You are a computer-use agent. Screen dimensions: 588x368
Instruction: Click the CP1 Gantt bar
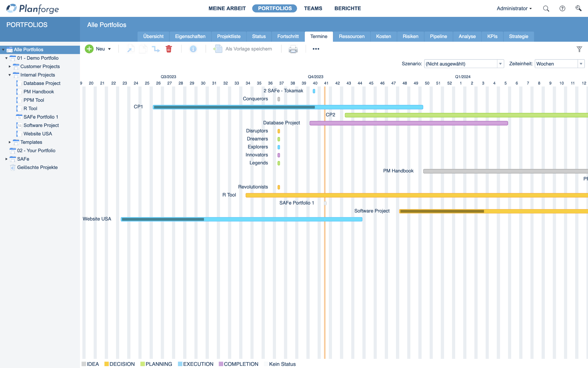tap(288, 107)
